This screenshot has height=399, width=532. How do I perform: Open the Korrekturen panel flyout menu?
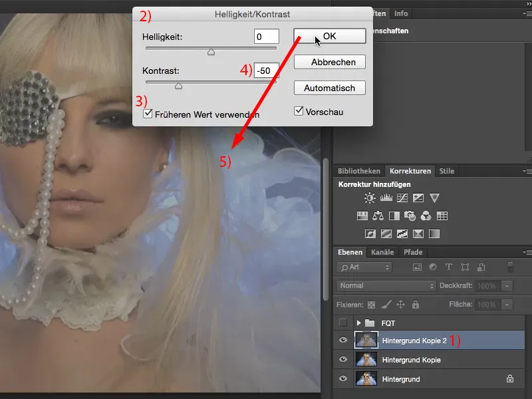[x=527, y=171]
